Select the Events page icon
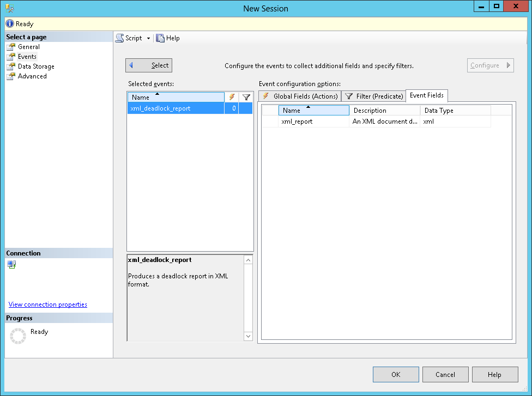532x396 pixels. 11,57
